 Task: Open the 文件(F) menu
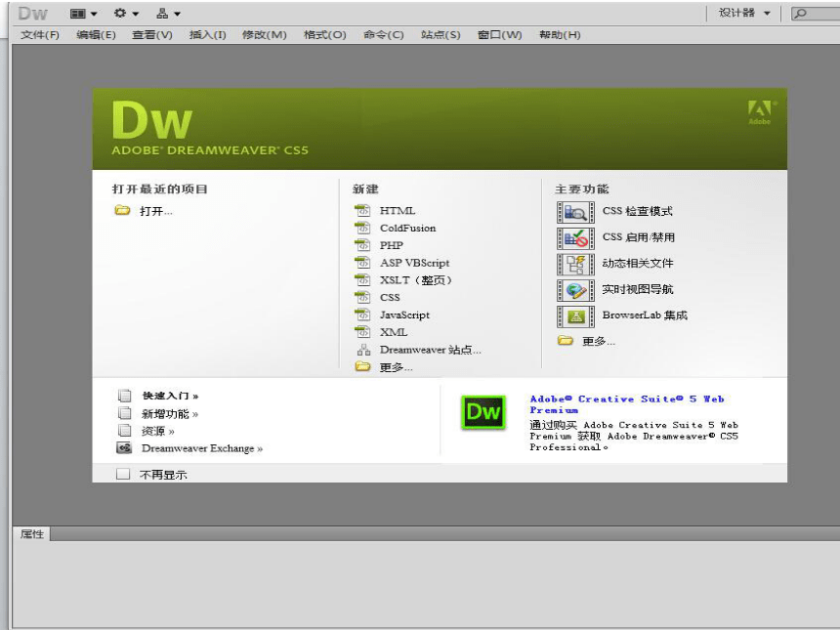click(40, 35)
